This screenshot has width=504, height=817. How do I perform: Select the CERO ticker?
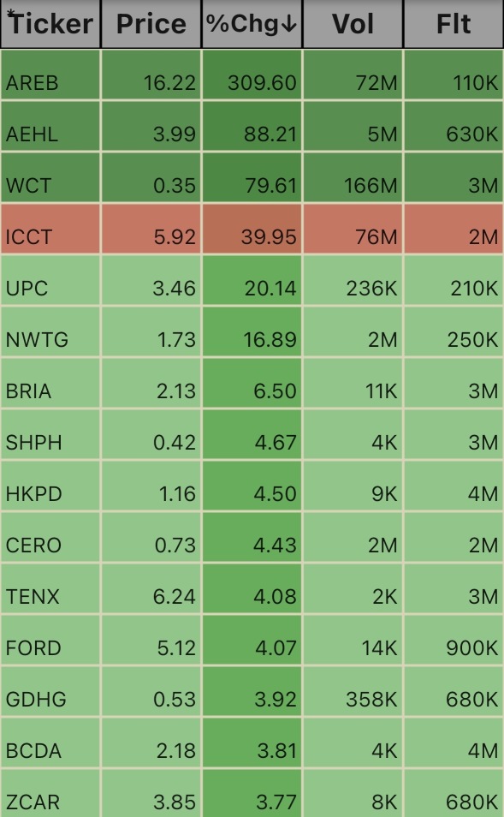click(33, 546)
